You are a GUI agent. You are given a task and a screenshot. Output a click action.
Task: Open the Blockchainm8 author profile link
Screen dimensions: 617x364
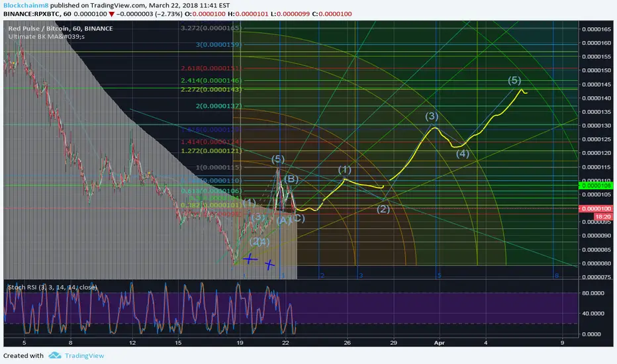[26, 5]
